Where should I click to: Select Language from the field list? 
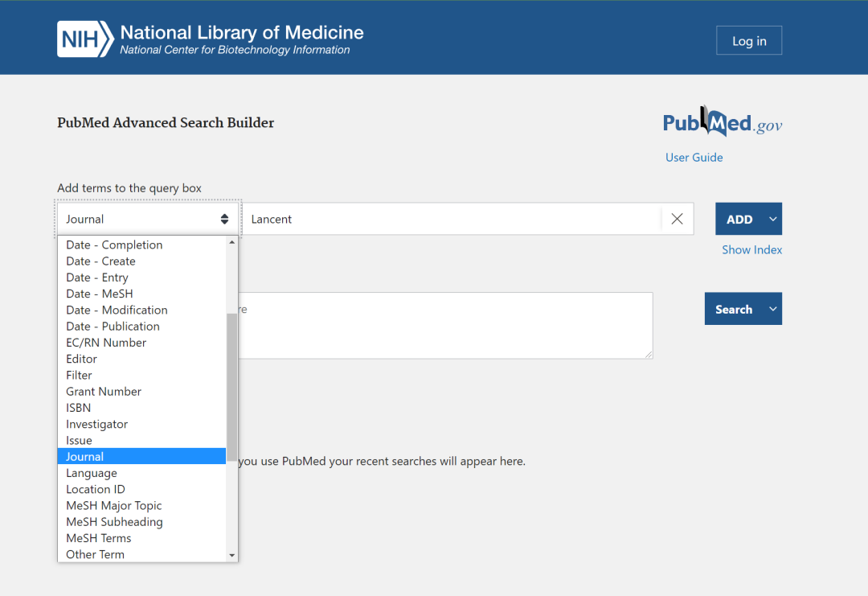coord(91,473)
